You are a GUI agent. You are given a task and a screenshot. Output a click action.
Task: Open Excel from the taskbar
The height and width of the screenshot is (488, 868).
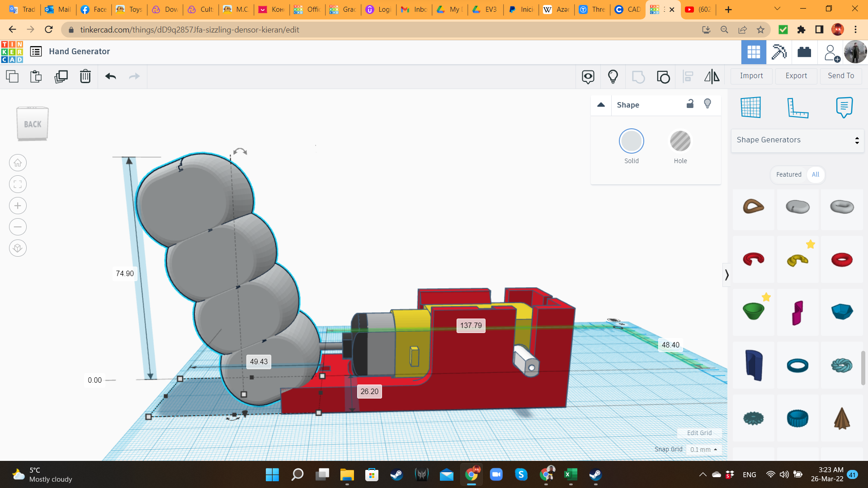tap(570, 474)
